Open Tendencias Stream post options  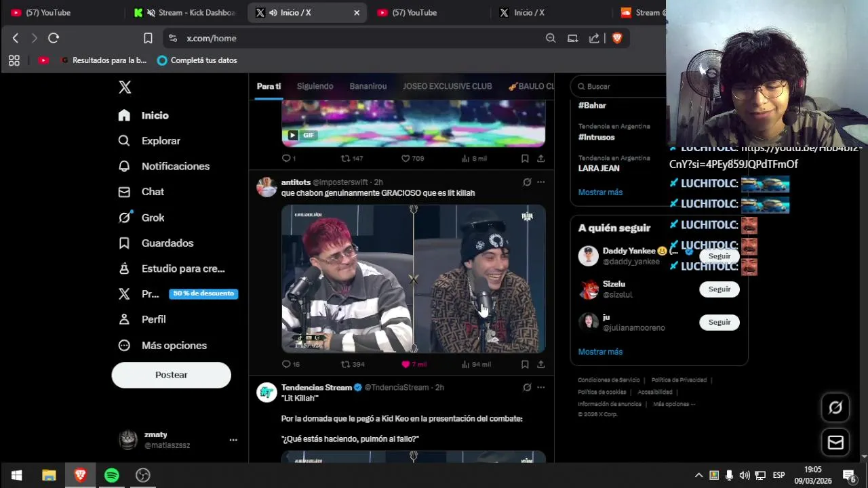540,388
